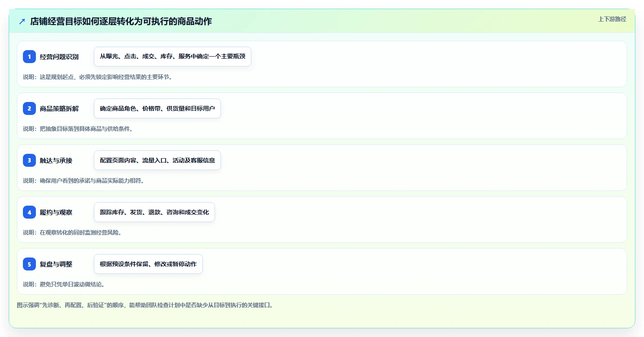
Task: Select the box 根据预设条件保留、修改或暂停动作
Action: pos(148,264)
